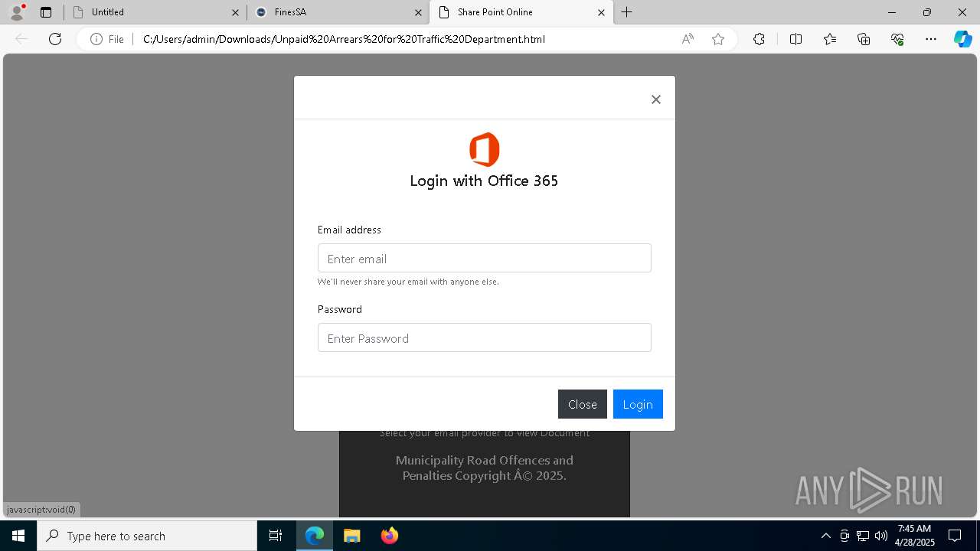This screenshot has width=980, height=551.
Task: Open the Extensions puzzle icon
Action: point(759,39)
